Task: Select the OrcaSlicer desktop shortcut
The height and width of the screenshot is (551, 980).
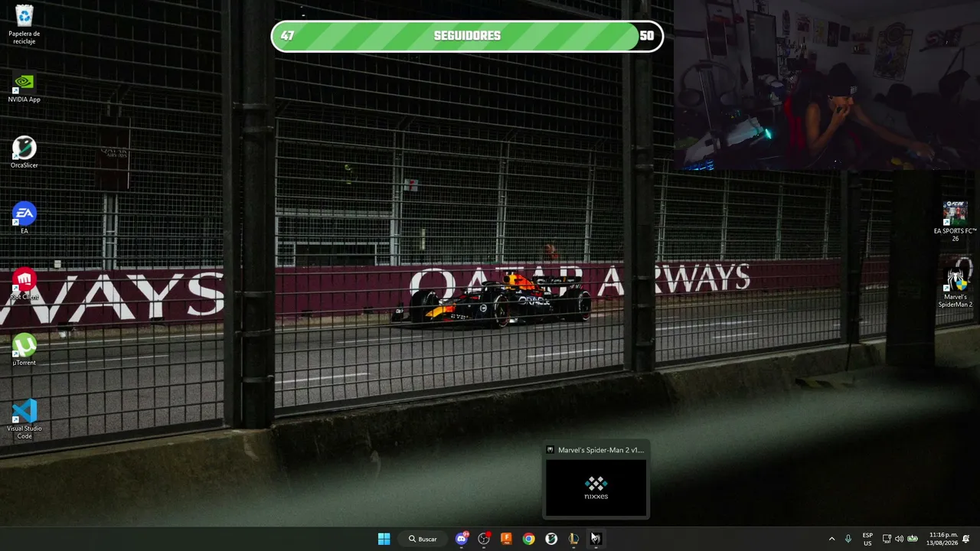Action: click(x=24, y=153)
